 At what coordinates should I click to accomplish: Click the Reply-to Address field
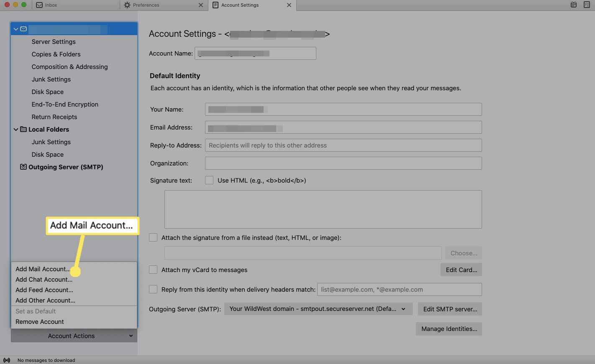pos(343,145)
